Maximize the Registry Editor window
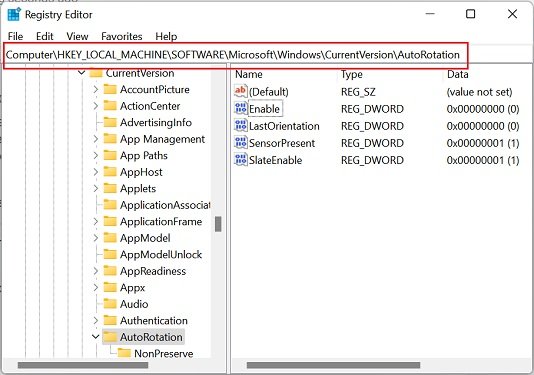 click(470, 14)
